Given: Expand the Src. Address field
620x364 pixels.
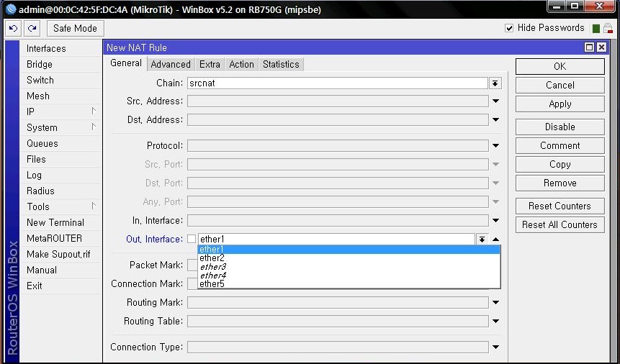Looking at the screenshot, I should [x=496, y=101].
